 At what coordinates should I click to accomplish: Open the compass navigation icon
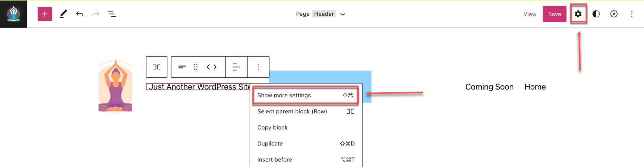(614, 14)
